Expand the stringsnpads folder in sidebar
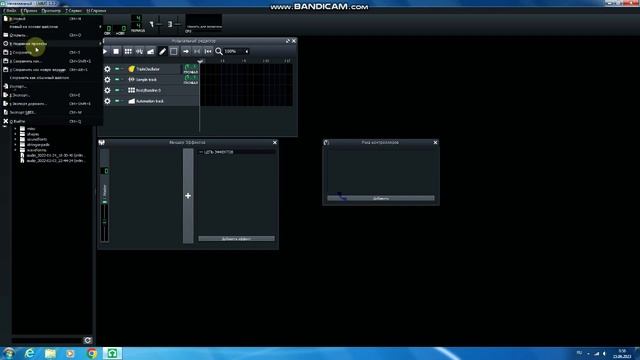Screen dimensions: 640x360 pyautogui.click(x=16, y=144)
